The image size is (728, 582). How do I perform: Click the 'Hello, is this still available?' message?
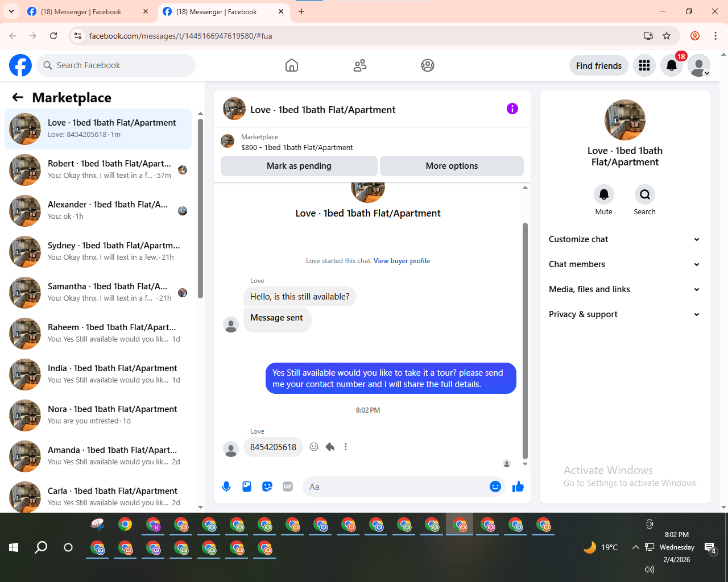click(300, 297)
